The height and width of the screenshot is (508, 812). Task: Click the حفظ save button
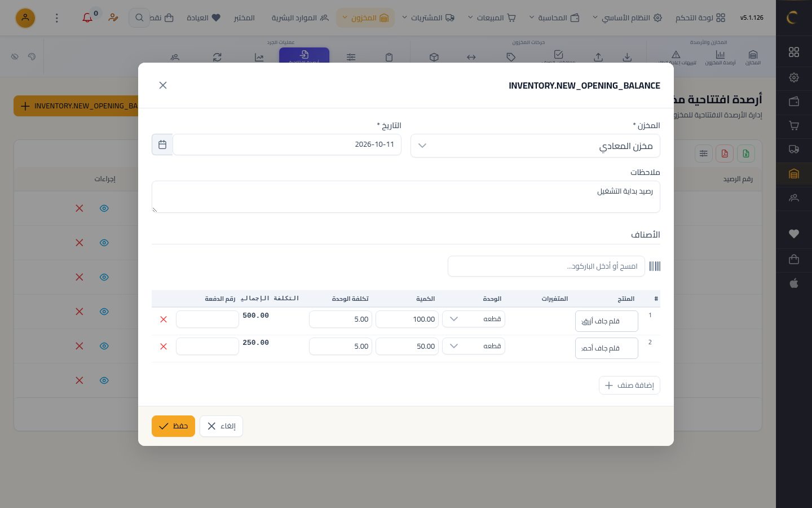173,426
